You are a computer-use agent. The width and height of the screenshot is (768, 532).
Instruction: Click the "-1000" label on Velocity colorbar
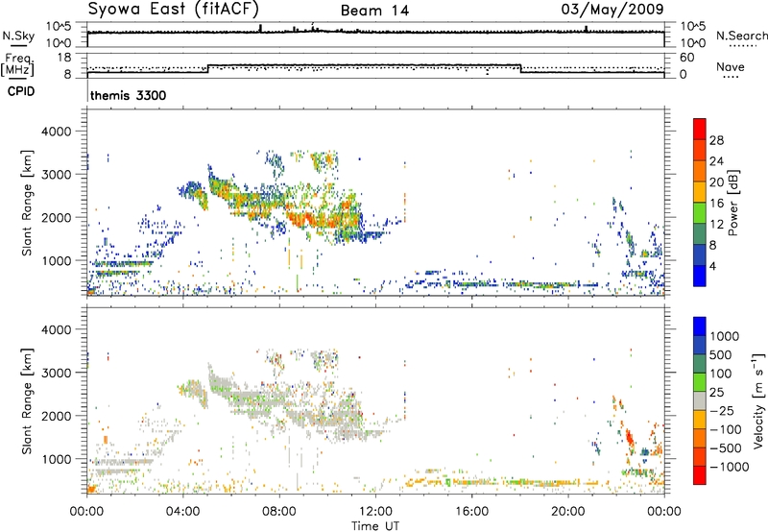click(x=730, y=467)
